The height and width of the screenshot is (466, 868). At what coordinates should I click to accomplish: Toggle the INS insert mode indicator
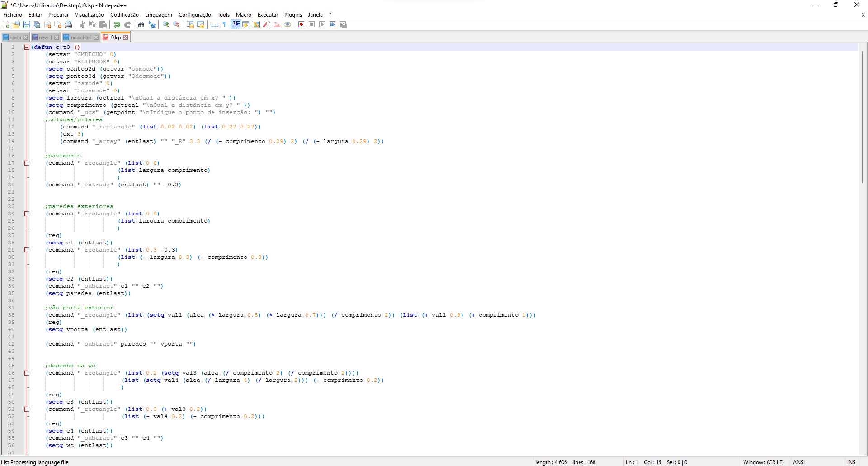851,462
